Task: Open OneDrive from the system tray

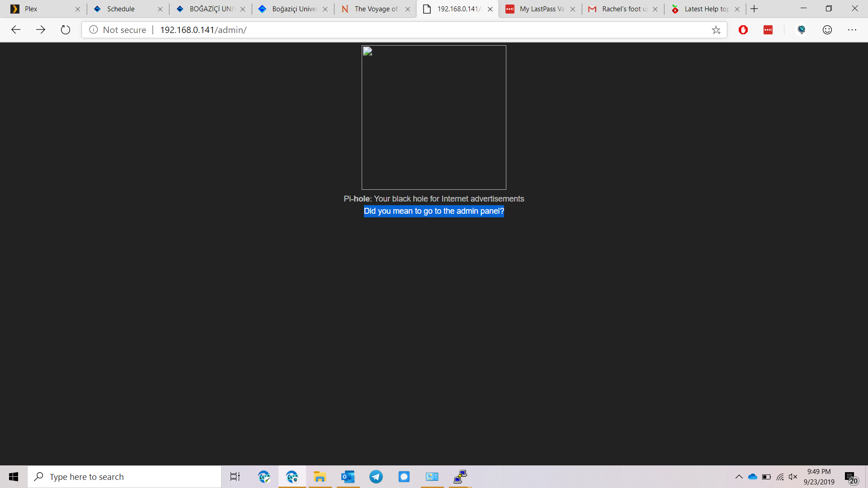Action: 752,477
